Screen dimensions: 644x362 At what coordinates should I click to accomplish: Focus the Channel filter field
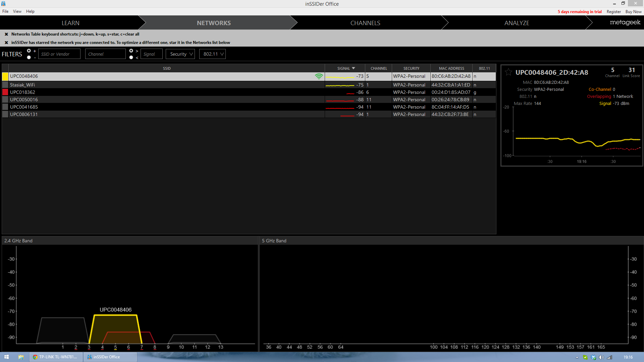105,54
